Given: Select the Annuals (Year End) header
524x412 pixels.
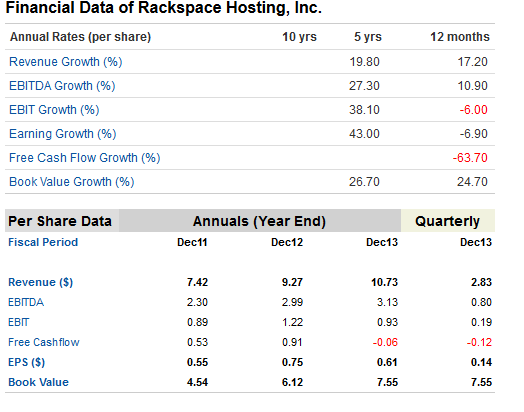Looking at the screenshot, I should [259, 221].
